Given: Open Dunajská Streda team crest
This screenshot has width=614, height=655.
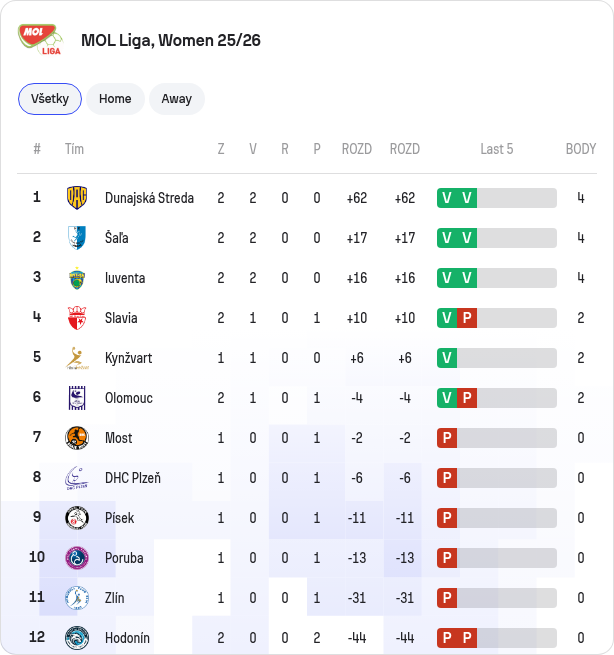Looking at the screenshot, I should tap(77, 198).
